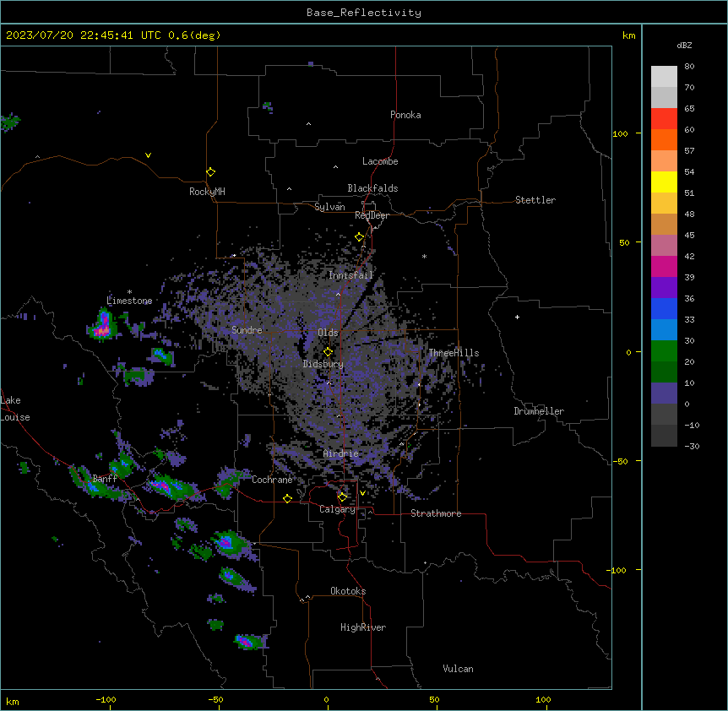Viewport: 728px width, 711px height.
Task: Click the Airdrie label
Action: [341, 453]
